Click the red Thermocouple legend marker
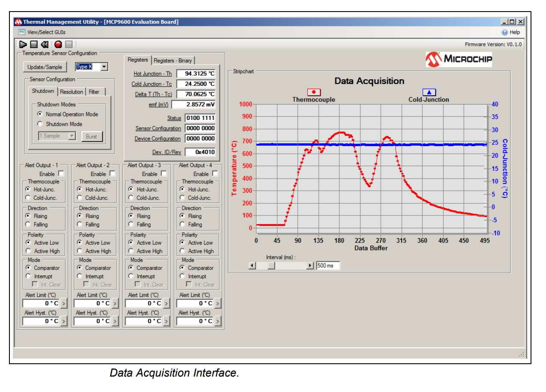This screenshot has width=546, height=392. click(314, 92)
